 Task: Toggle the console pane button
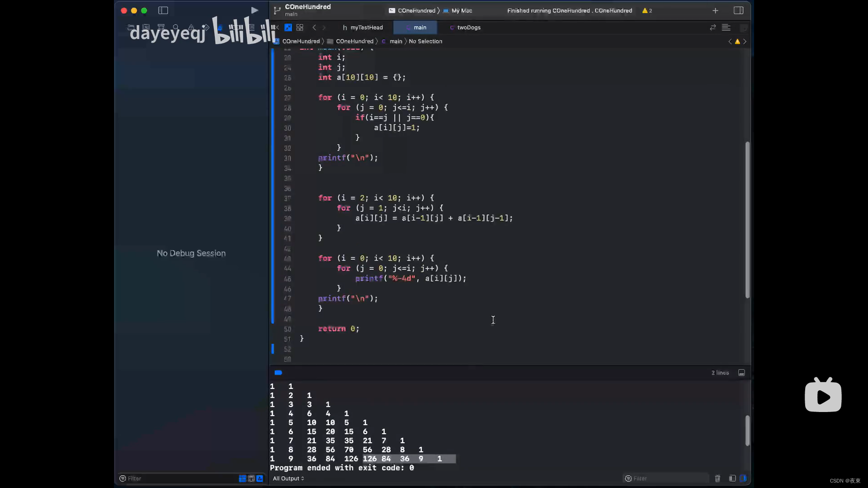(743, 479)
